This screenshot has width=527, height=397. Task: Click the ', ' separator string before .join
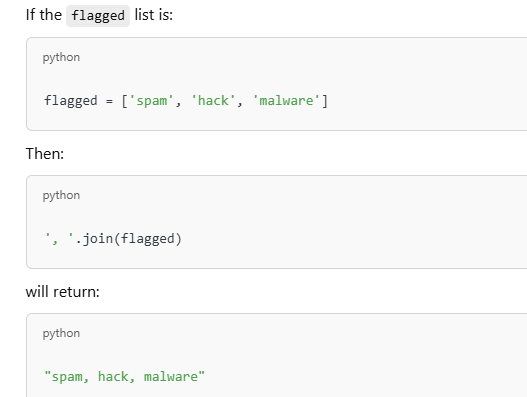59,238
